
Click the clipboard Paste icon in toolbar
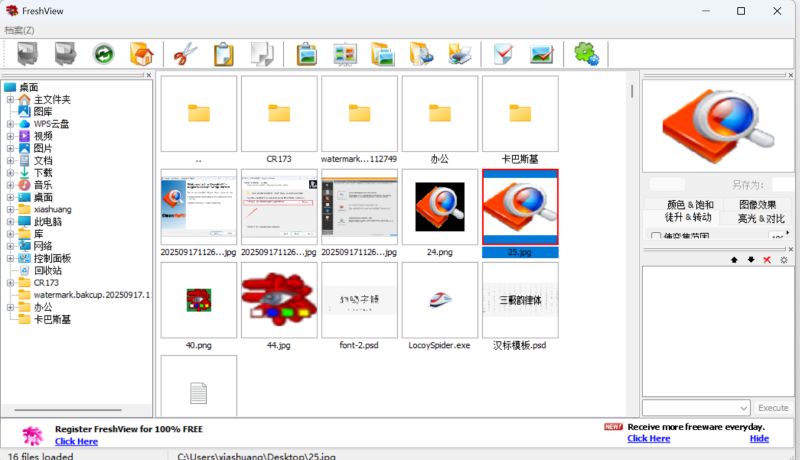(x=223, y=54)
